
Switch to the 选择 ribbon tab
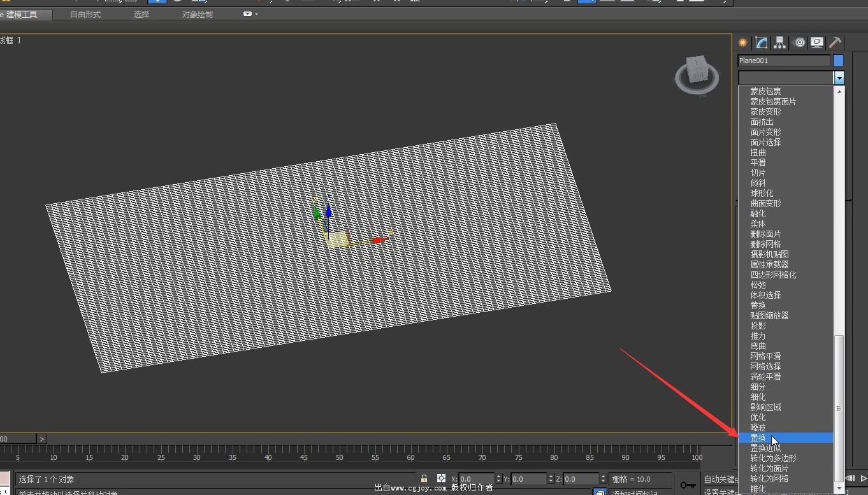coord(141,14)
